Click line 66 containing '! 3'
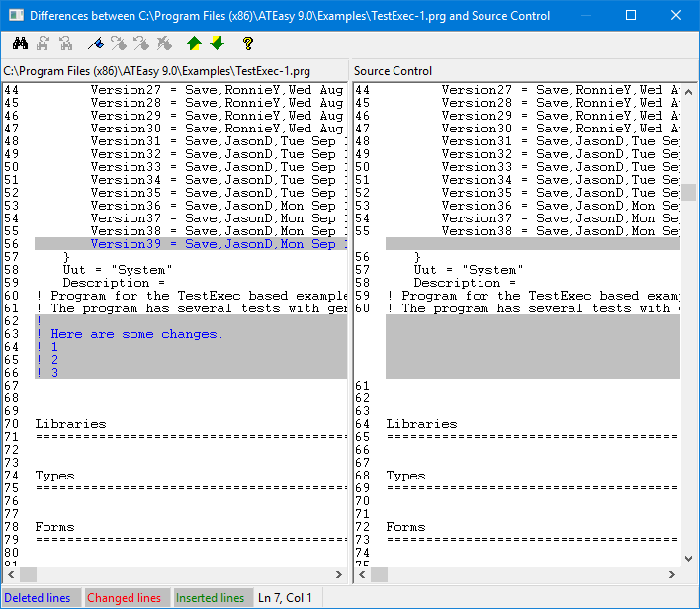The image size is (700, 609). pyautogui.click(x=191, y=373)
